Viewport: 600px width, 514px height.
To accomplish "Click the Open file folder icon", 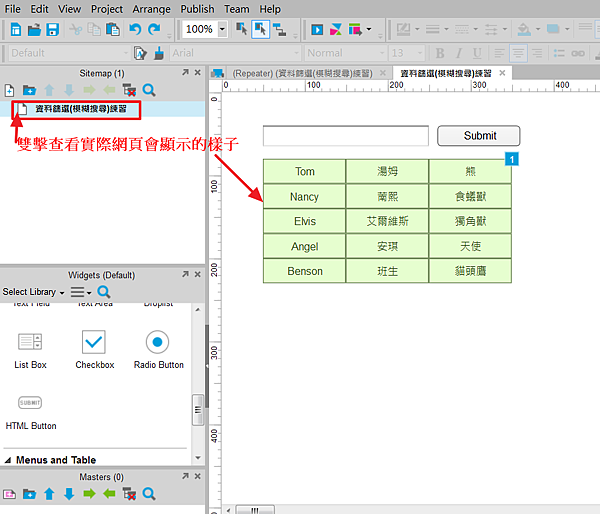I will tap(34, 29).
